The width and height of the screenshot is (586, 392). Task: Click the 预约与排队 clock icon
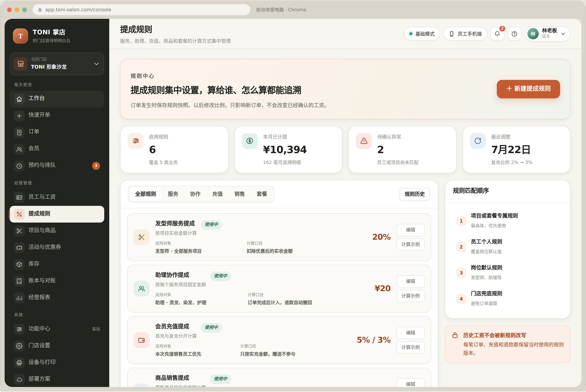(19, 166)
